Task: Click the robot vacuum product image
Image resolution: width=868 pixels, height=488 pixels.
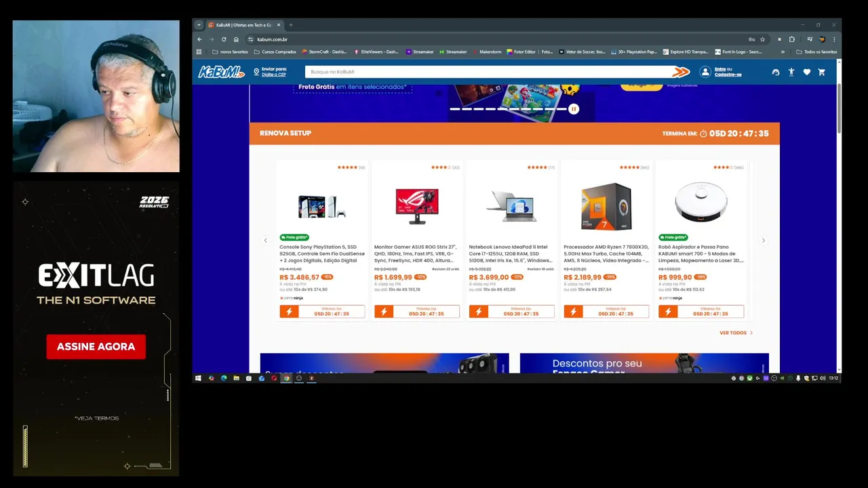Action: [701, 202]
